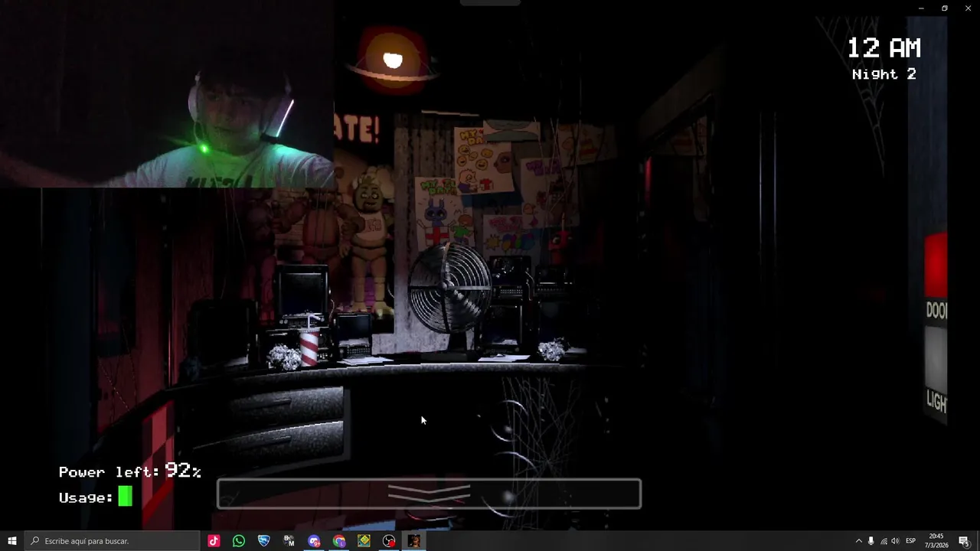Open the notification center with 5 alerts
This screenshot has height=551, width=980.
965,541
